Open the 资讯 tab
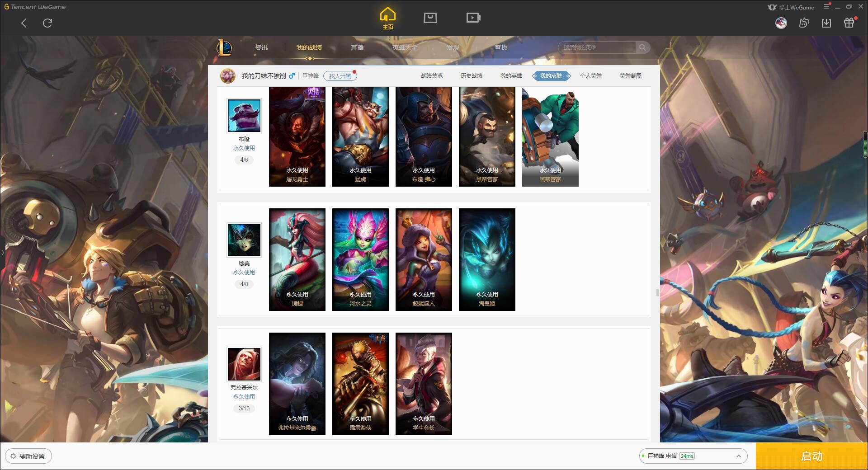 (261, 47)
